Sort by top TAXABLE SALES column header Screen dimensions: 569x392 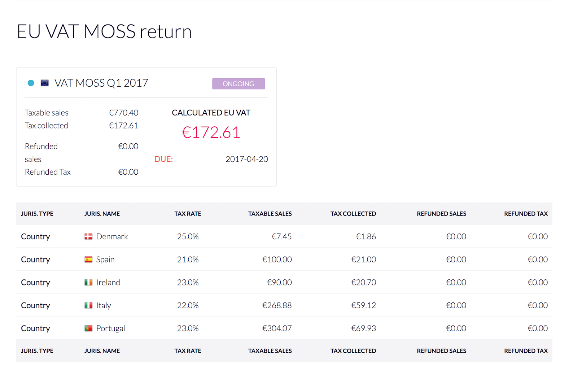270,214
